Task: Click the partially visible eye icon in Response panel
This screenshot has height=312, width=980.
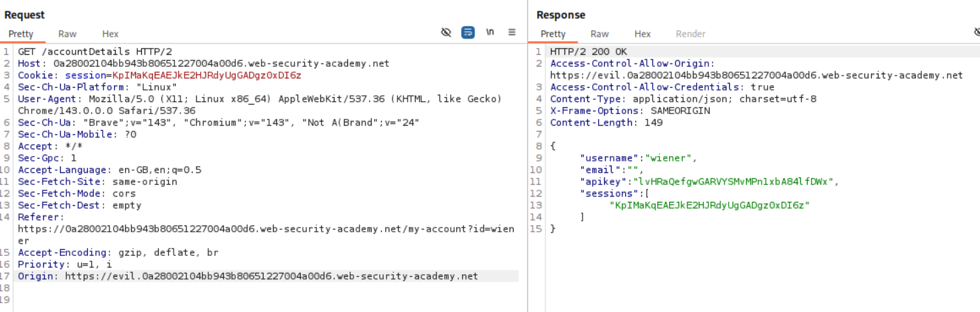Action: tap(977, 32)
